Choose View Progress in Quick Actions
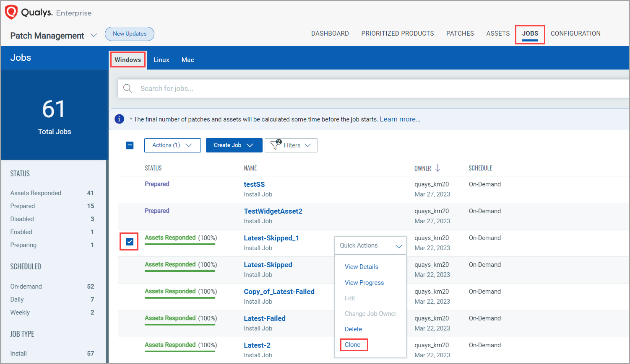The height and width of the screenshot is (364, 630). [364, 283]
